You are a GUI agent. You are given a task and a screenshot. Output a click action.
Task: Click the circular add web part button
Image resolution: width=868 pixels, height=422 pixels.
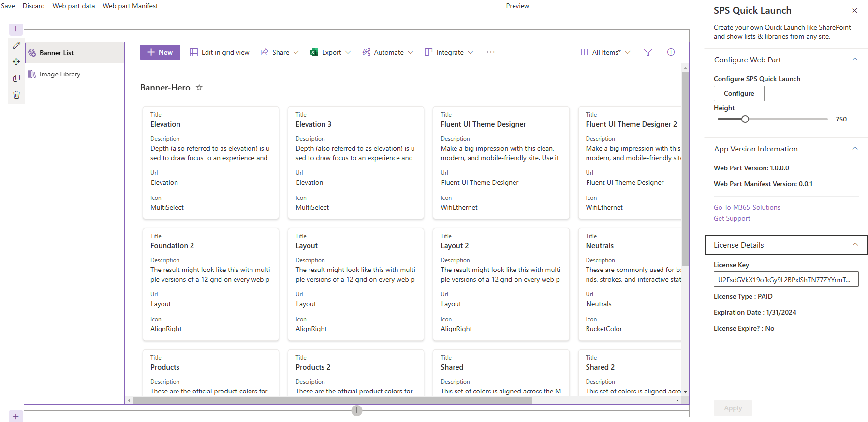pos(356,410)
